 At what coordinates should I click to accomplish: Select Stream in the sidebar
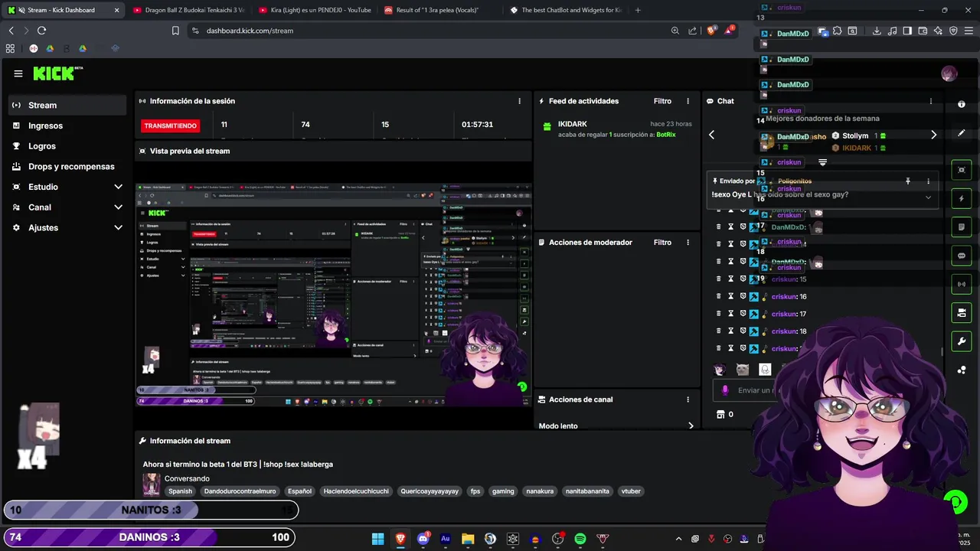coord(67,105)
